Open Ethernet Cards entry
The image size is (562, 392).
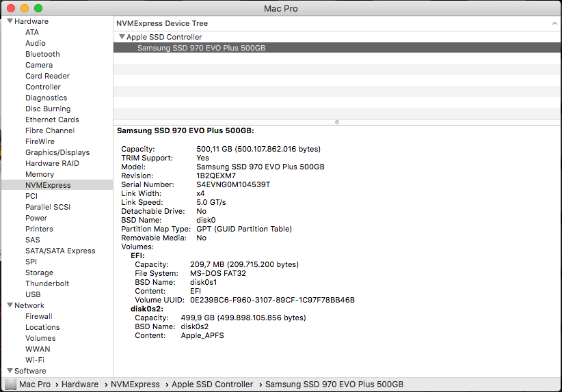coord(52,120)
